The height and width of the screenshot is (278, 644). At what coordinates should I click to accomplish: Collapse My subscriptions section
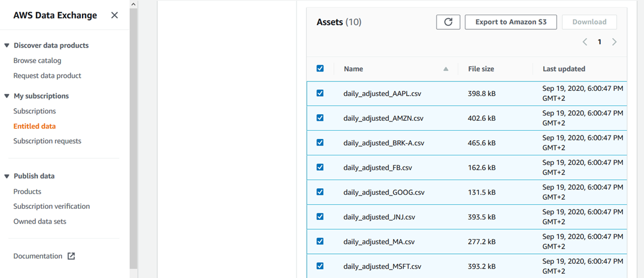click(6, 96)
